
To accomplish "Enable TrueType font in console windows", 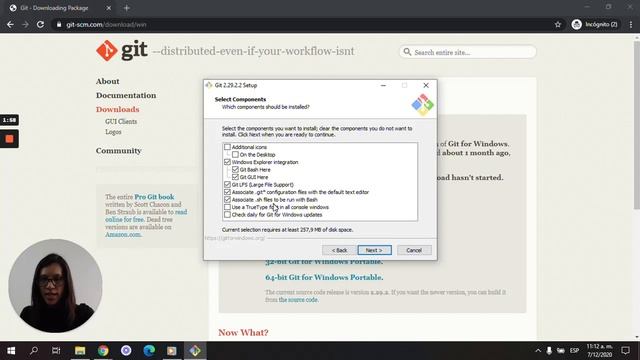I will [227, 207].
